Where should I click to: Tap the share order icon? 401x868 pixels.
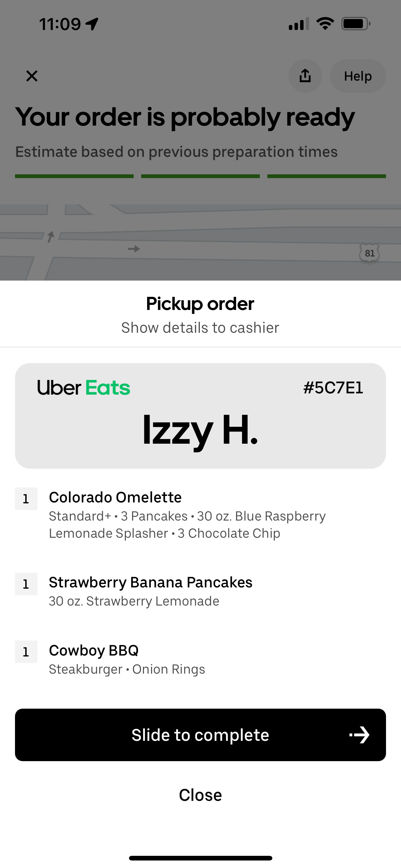click(x=305, y=76)
